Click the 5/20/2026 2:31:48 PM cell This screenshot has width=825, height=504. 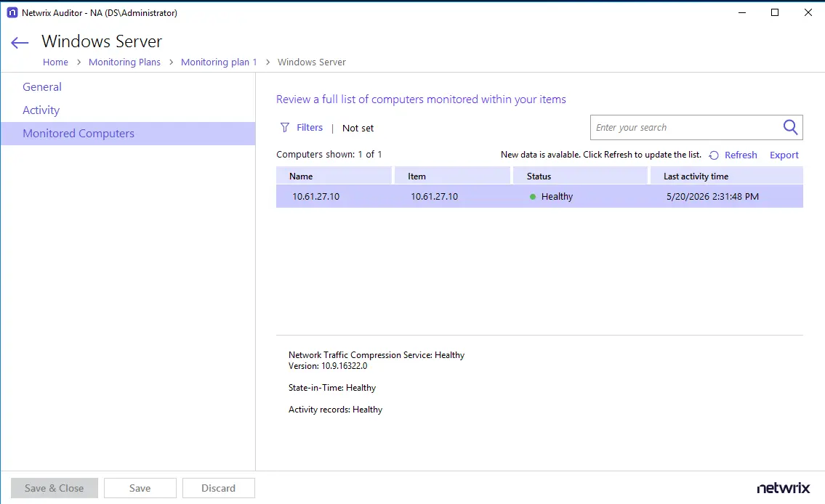click(712, 197)
